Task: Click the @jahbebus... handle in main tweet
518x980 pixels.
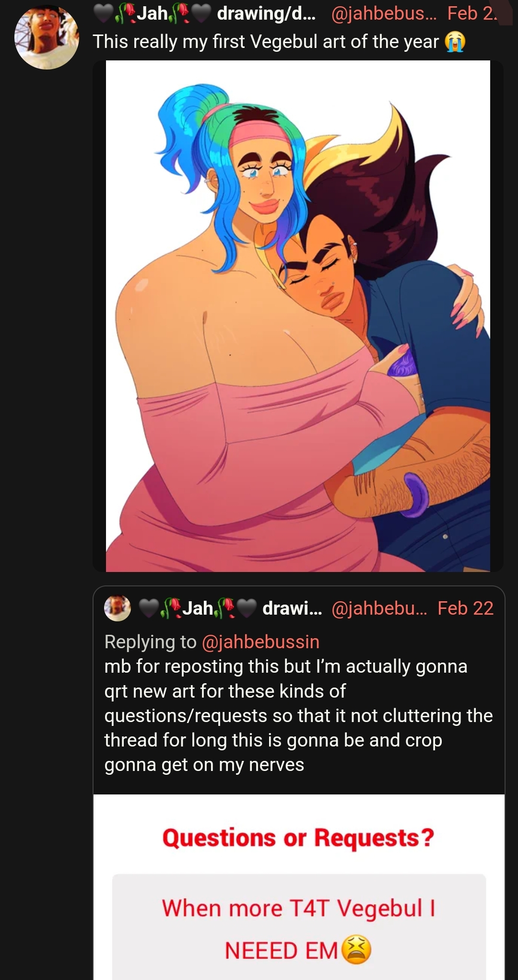Action: pos(384,13)
